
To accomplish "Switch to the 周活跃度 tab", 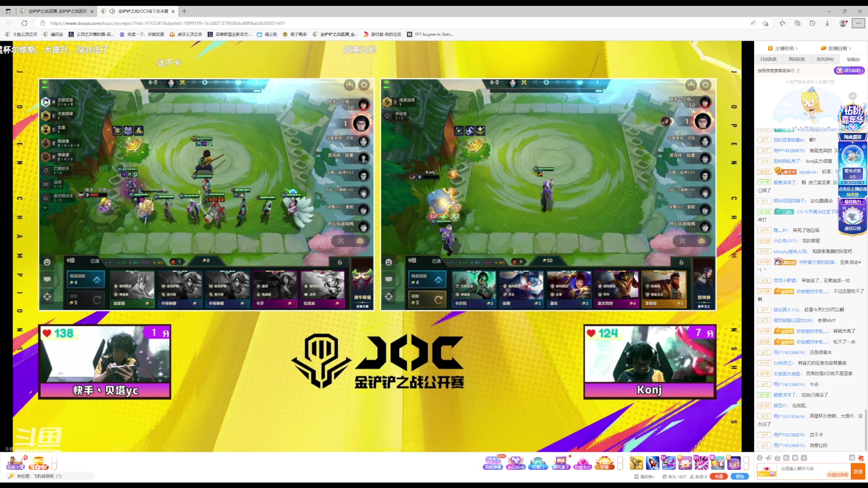I will tap(797, 60).
